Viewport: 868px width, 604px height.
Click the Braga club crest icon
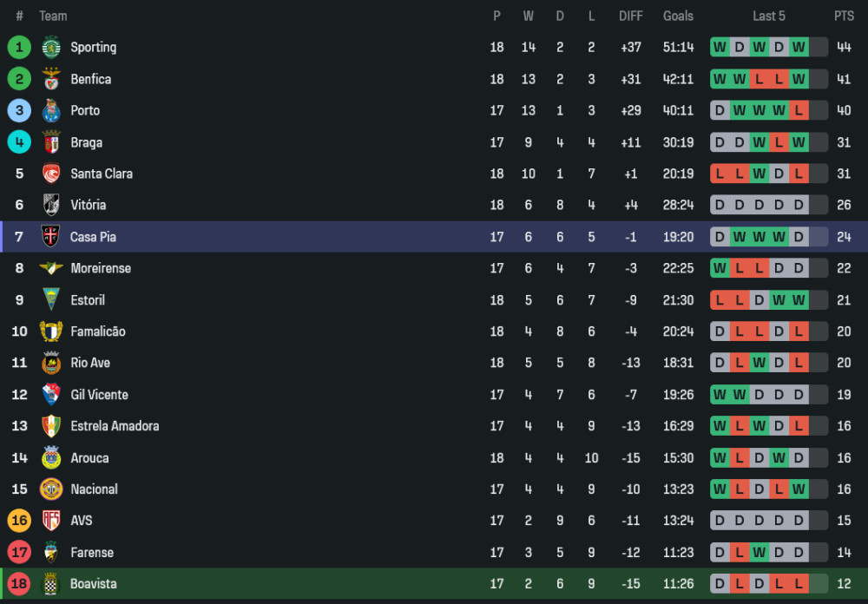[51, 142]
